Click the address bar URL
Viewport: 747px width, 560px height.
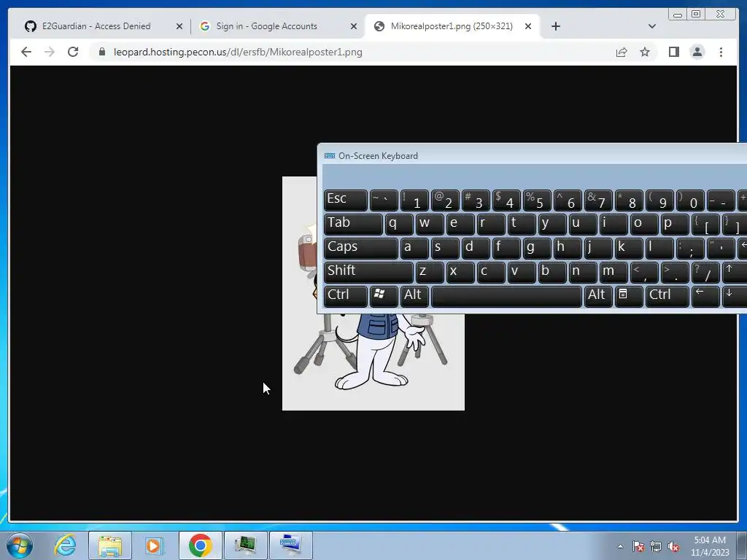238,52
